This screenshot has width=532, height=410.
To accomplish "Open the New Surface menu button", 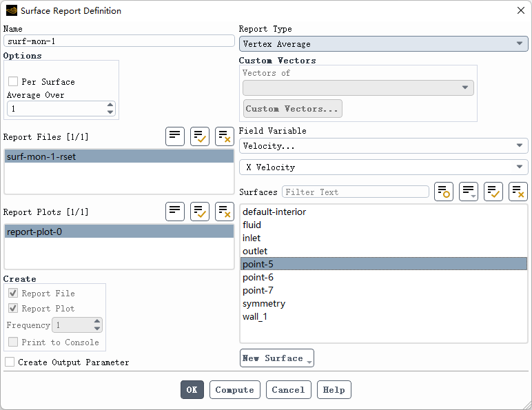I will point(277,358).
